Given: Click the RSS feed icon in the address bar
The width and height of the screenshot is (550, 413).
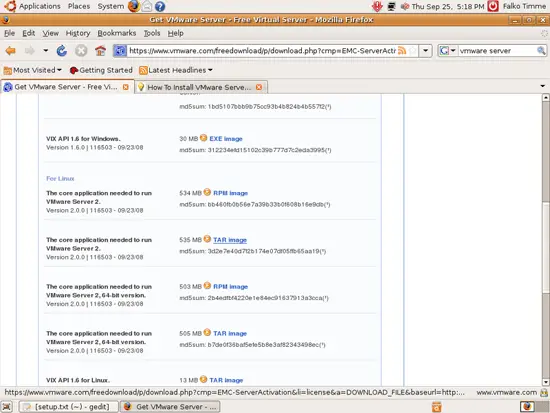Looking at the screenshot, I should (x=402, y=51).
